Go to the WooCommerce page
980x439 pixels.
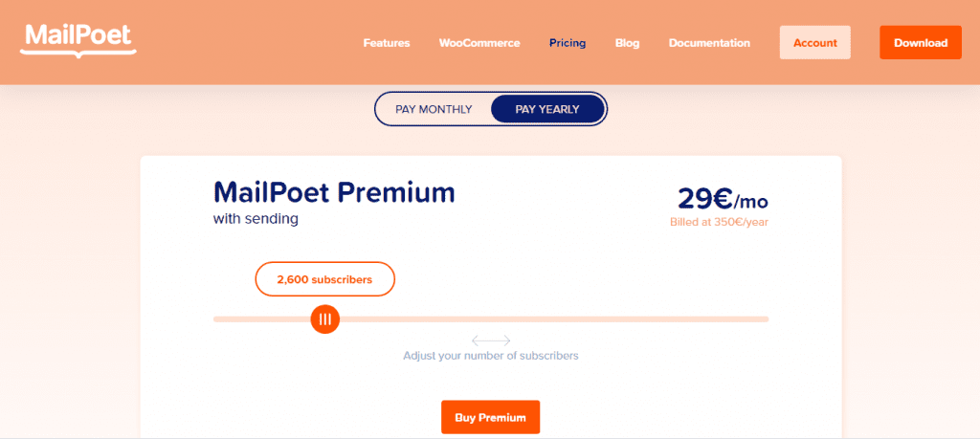479,43
